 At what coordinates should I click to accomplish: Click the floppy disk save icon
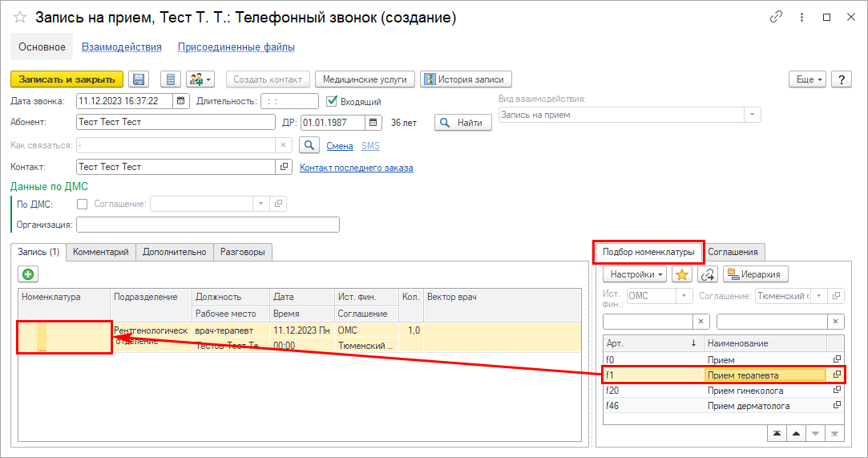pyautogui.click(x=139, y=79)
